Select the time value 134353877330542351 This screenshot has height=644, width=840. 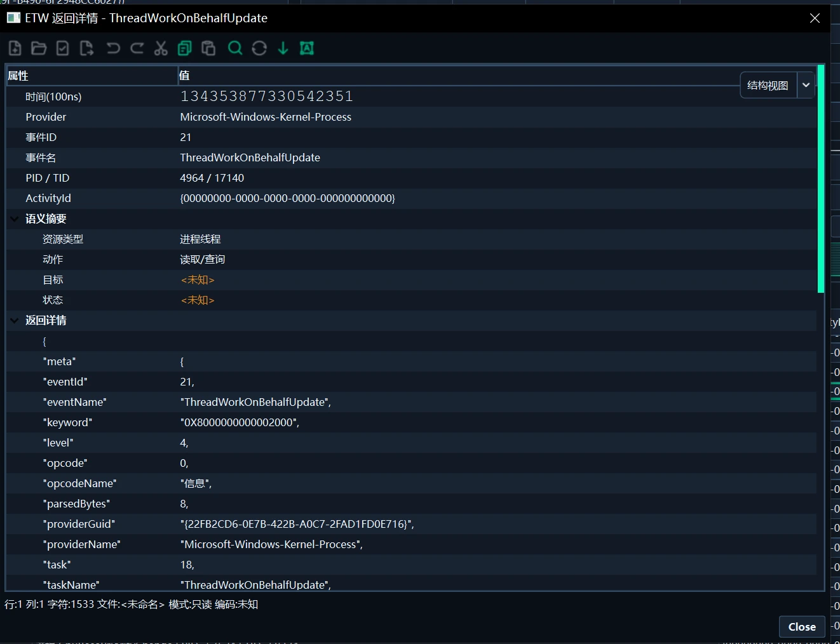(x=267, y=97)
